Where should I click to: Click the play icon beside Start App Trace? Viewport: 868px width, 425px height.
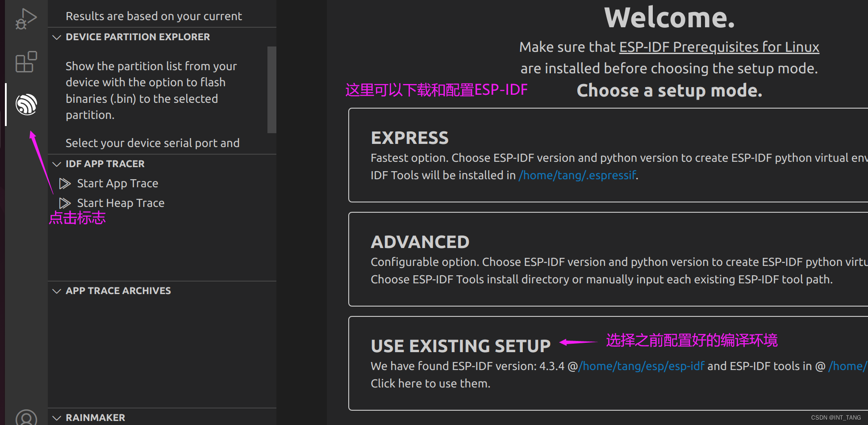point(65,183)
